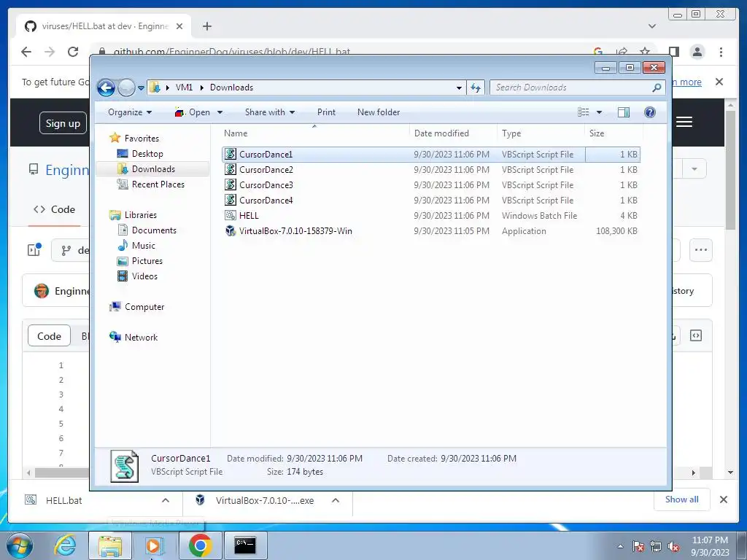Switch to GitHub Code tab
This screenshot has height=560, width=747.
(x=54, y=209)
